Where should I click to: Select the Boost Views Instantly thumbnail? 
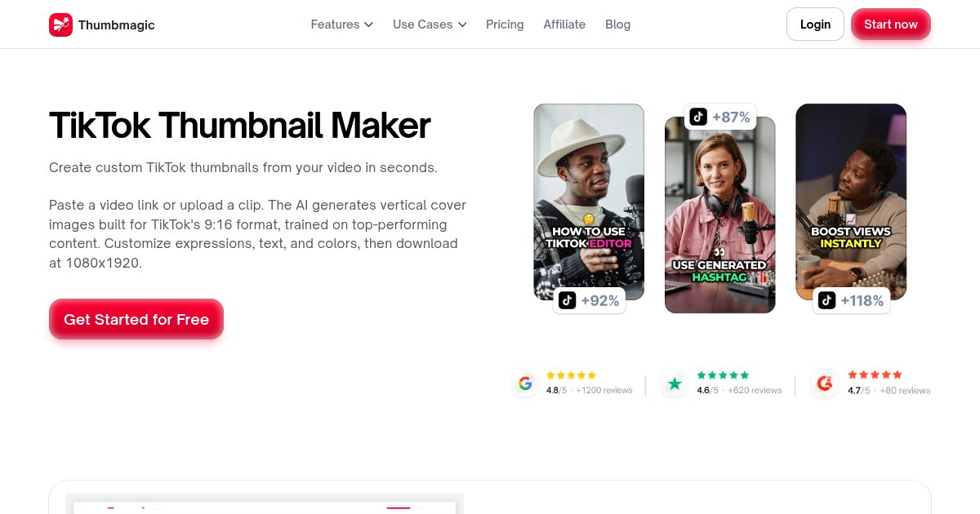point(851,202)
